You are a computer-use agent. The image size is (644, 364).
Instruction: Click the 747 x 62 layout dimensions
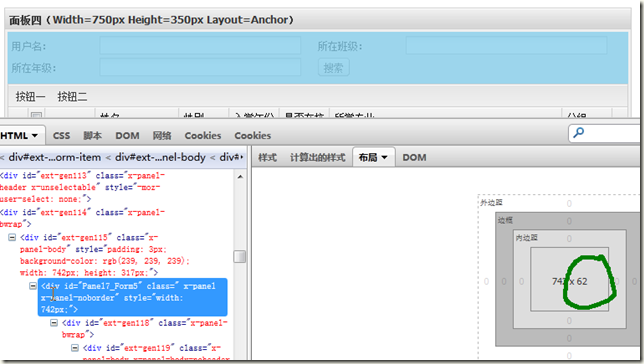point(570,281)
